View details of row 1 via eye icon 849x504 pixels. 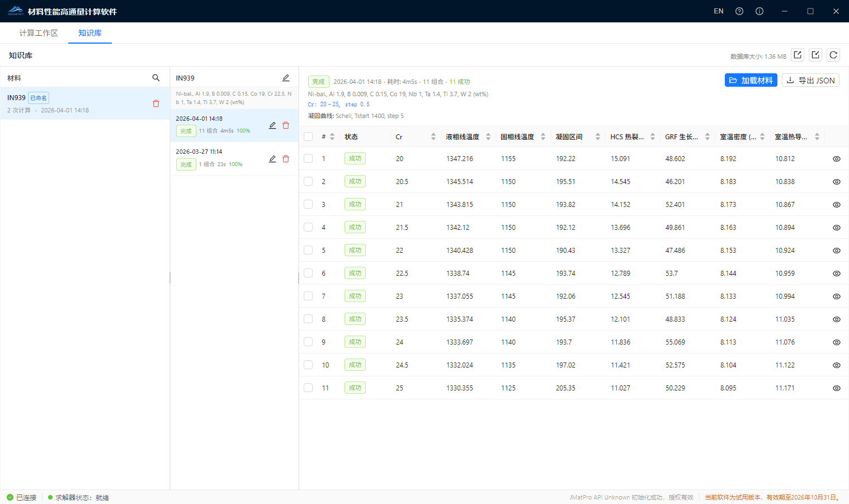pyautogui.click(x=837, y=159)
